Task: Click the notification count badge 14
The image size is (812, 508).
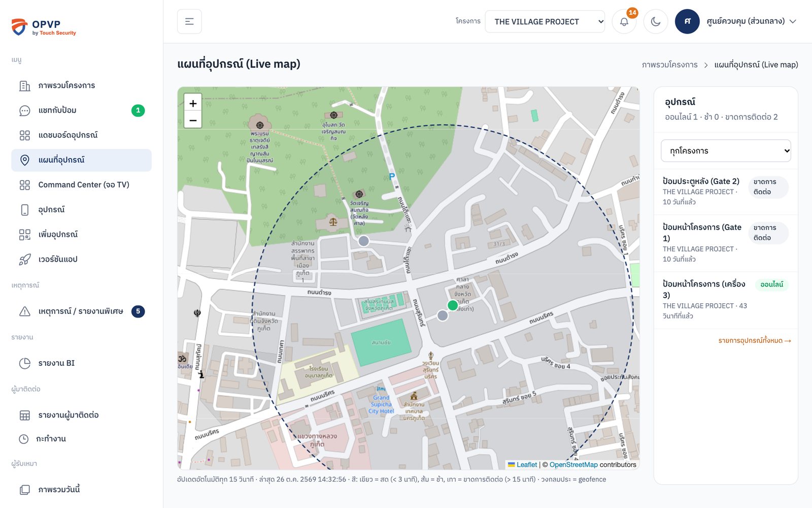Action: coord(632,13)
